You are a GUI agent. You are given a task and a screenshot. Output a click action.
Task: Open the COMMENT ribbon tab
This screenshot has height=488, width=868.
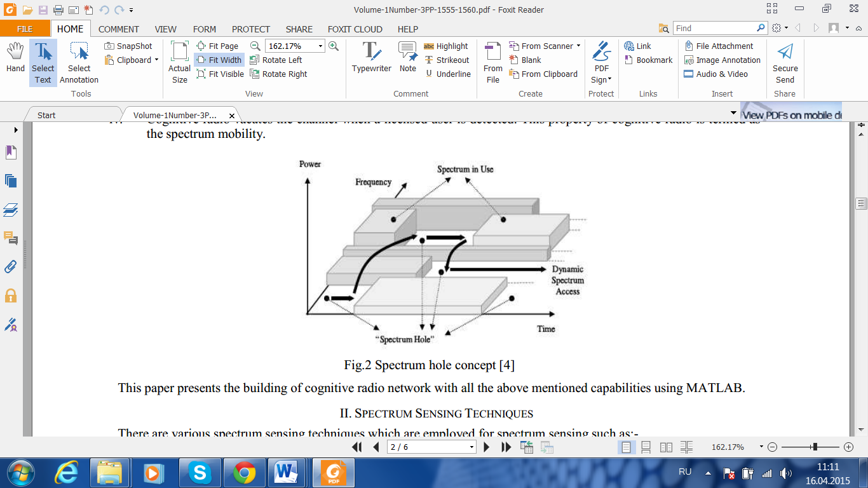click(x=118, y=29)
